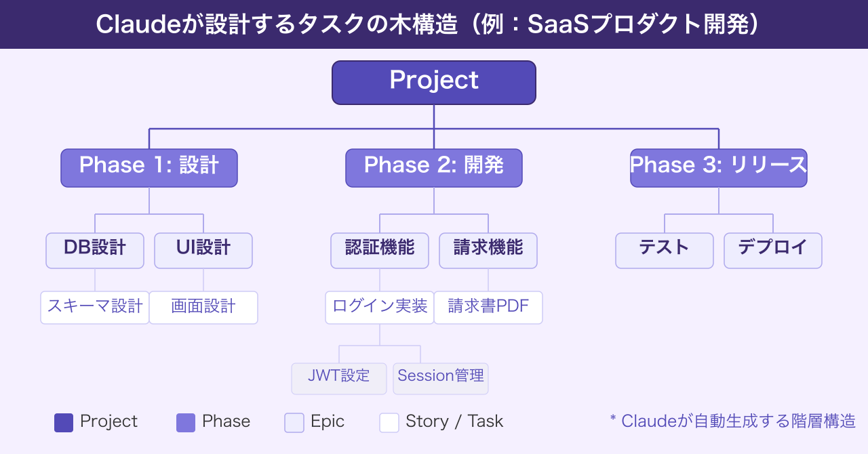This screenshot has height=454, width=868.
Task: Click the Project root node
Action: [434, 82]
